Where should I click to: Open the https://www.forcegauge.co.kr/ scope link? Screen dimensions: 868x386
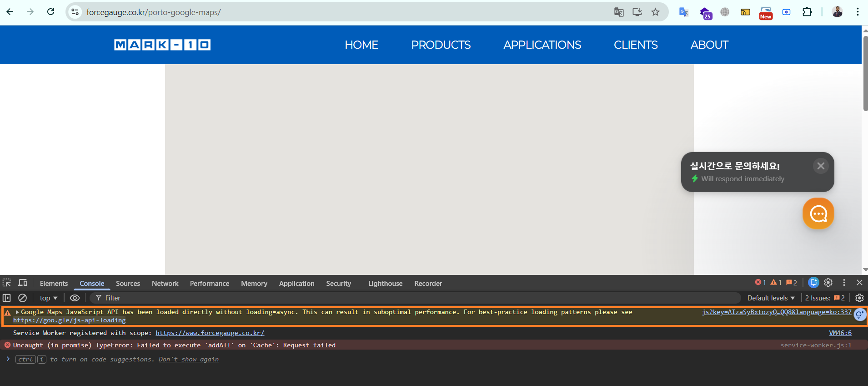coord(210,333)
